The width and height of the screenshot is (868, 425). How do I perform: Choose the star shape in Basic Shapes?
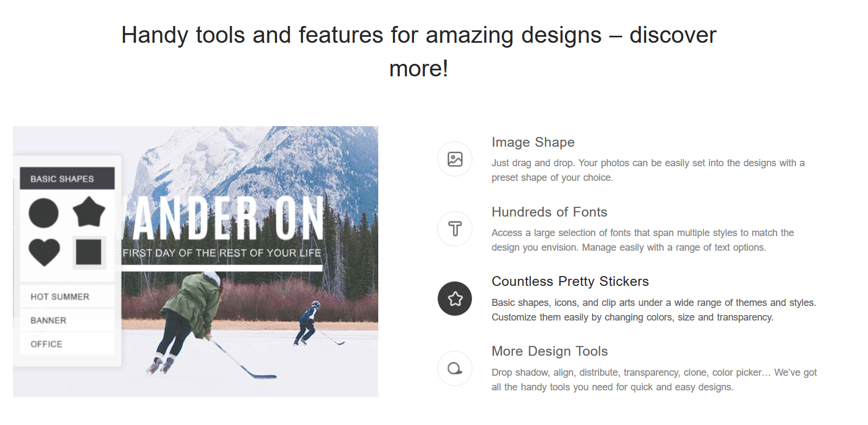click(89, 212)
